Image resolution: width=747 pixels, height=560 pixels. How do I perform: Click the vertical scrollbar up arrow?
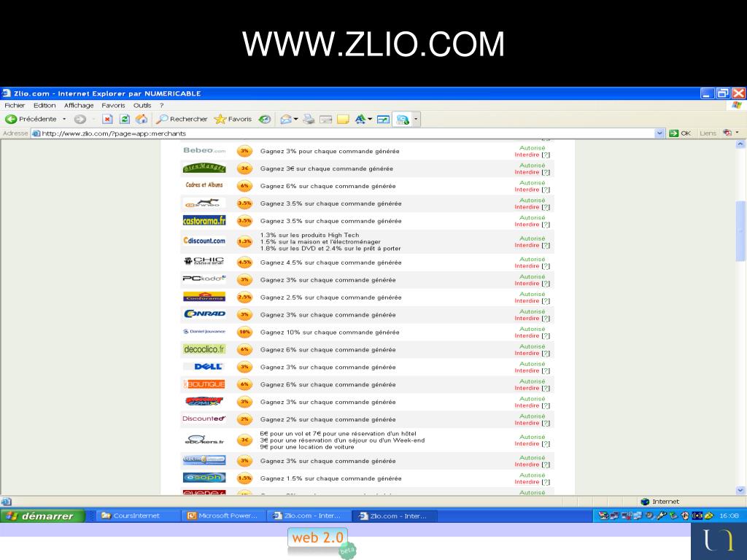(740, 144)
